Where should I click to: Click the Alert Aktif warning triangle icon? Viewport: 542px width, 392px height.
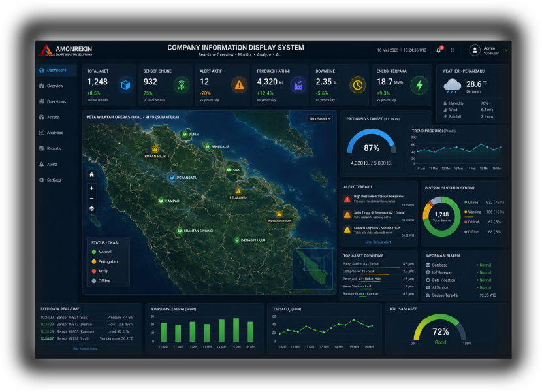point(239,85)
